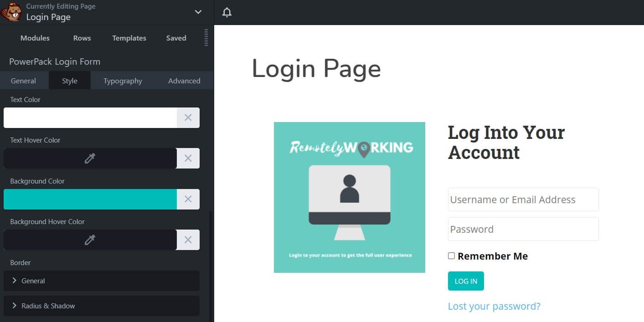
Task: Click the PowerPack Login Form title
Action: 55,61
